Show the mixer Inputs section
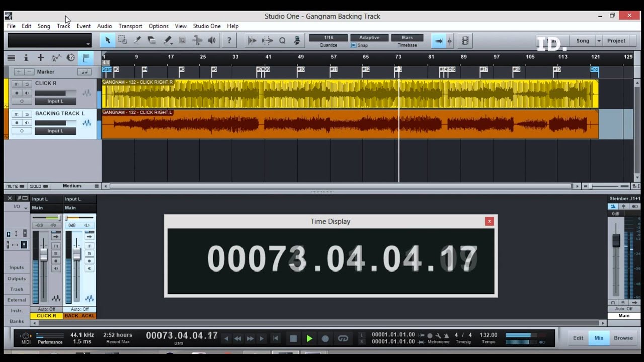The width and height of the screenshot is (644, 362). (17, 268)
